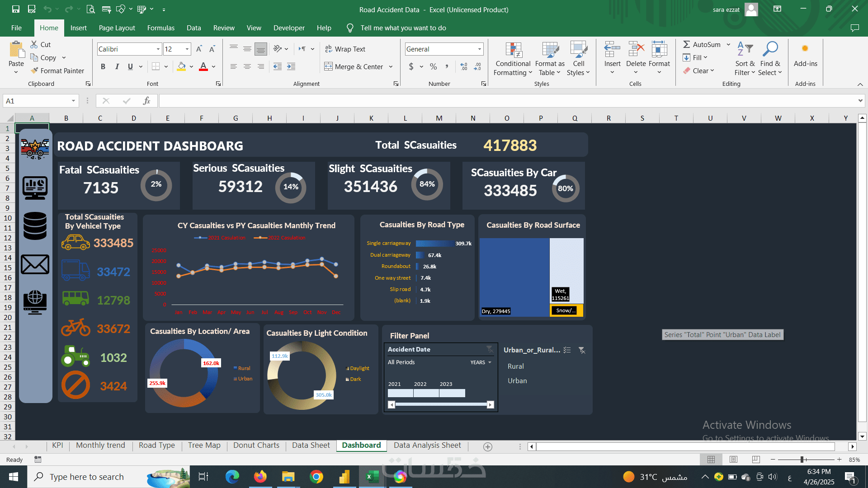Select Rural in the slicer

(516, 366)
